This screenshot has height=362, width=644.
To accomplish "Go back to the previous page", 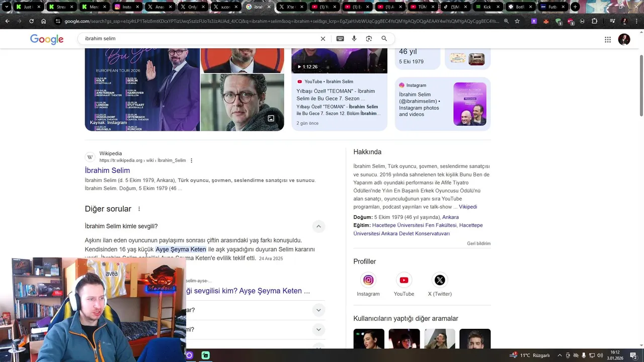I will 7,21.
